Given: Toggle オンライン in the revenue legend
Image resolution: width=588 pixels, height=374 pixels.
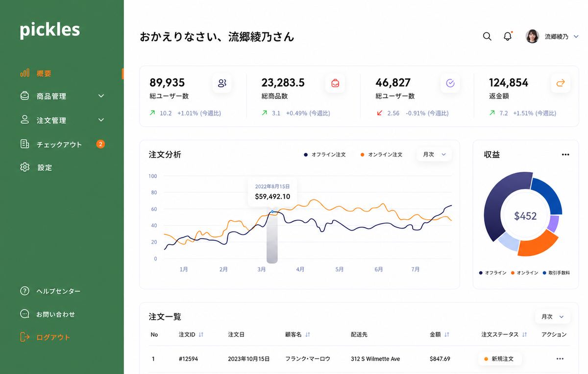Looking at the screenshot, I should click(524, 273).
